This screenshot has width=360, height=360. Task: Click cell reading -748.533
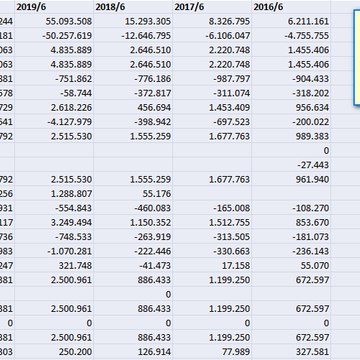(54, 236)
